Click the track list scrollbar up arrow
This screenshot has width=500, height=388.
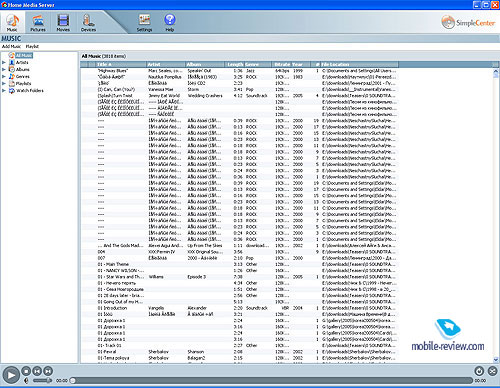point(496,71)
